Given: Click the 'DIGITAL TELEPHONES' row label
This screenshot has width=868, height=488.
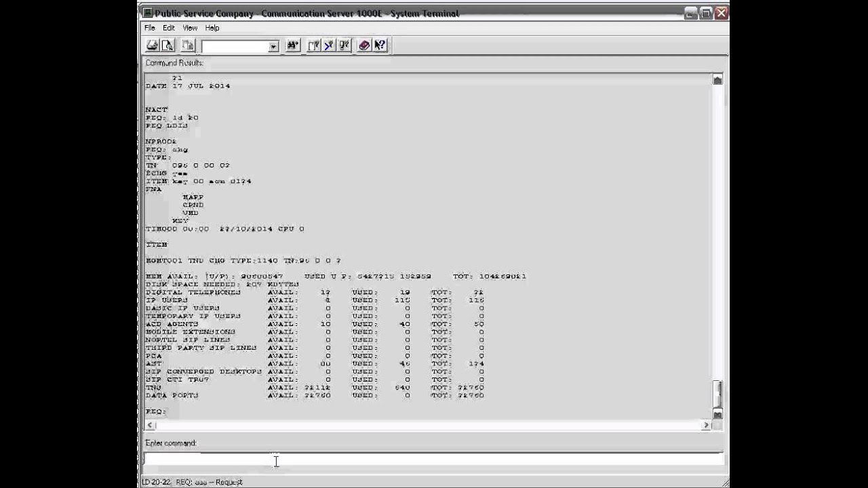Looking at the screenshot, I should (x=193, y=292).
